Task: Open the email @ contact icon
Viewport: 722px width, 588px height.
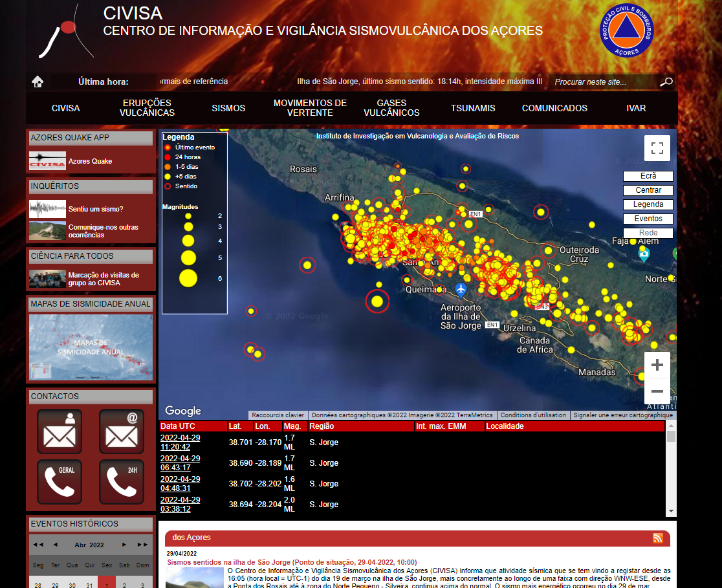Action: pos(122,431)
